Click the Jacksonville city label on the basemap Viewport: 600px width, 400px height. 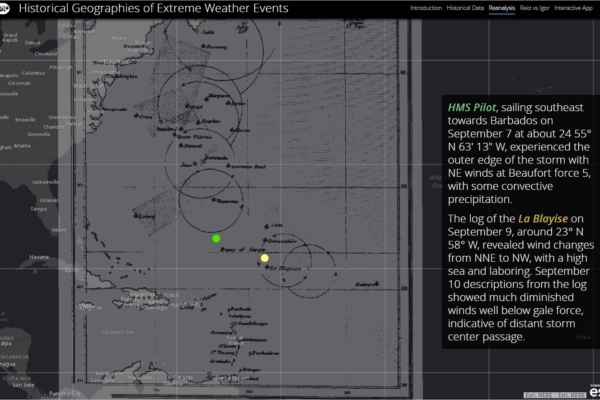[x=45, y=181]
